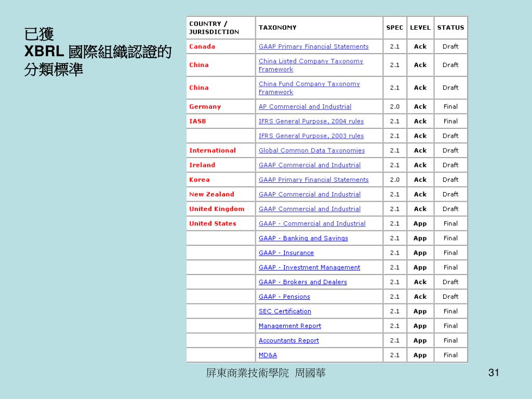Click the MD&A link

pos(268,355)
